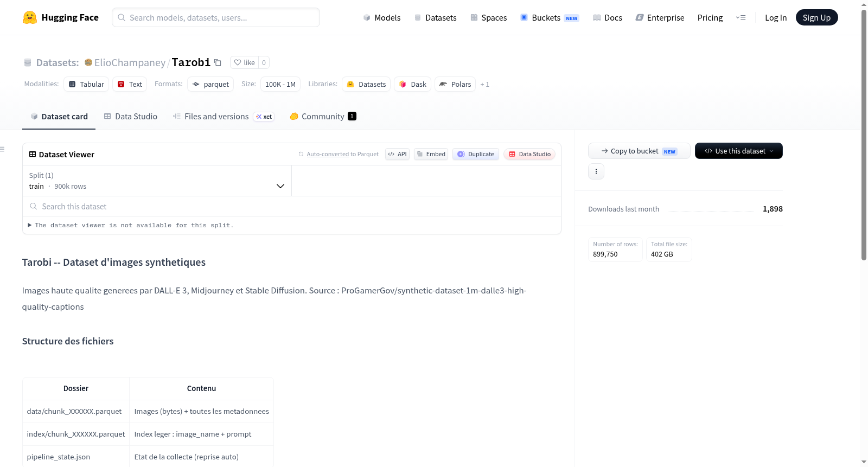
Task: Click the Structure des fichiers heading
Action: [68, 341]
